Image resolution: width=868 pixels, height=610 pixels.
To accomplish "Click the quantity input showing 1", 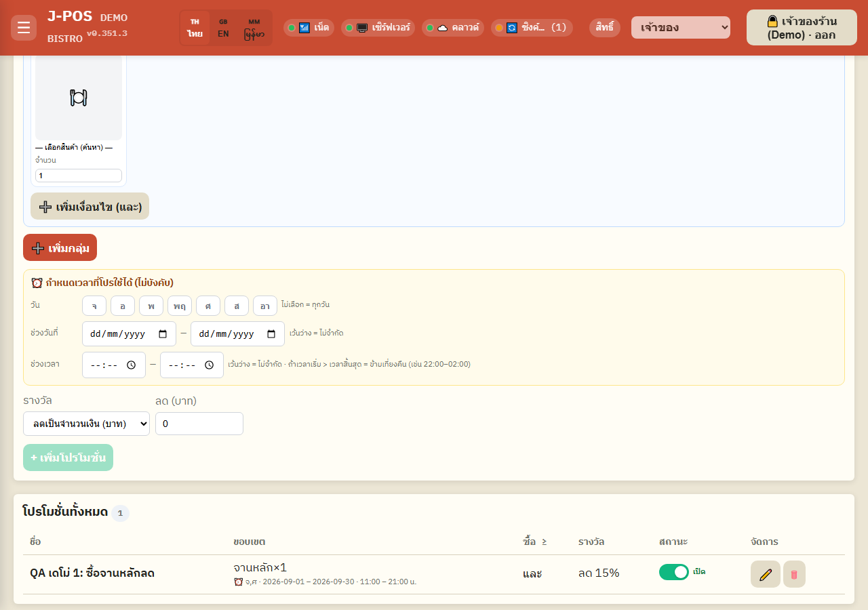I will point(79,176).
